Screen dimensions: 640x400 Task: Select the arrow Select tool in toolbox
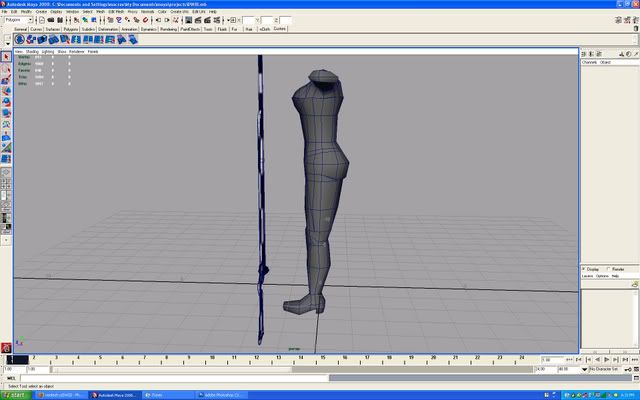coord(6,57)
